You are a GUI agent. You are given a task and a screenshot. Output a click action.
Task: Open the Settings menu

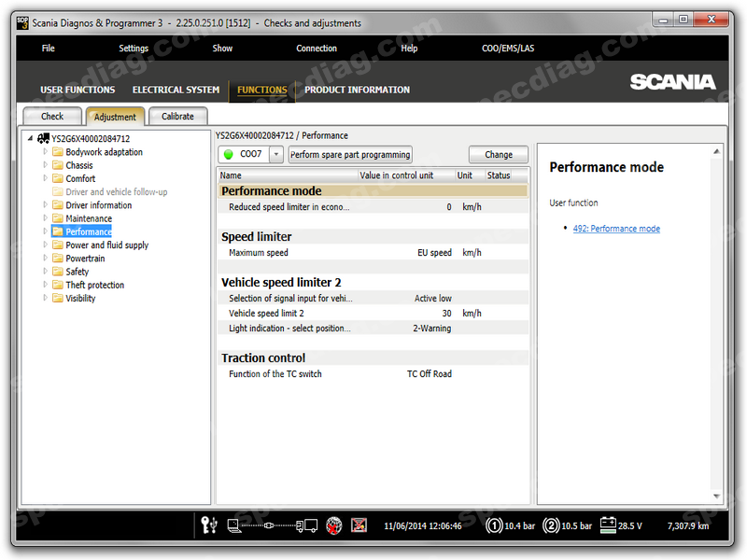tap(134, 49)
